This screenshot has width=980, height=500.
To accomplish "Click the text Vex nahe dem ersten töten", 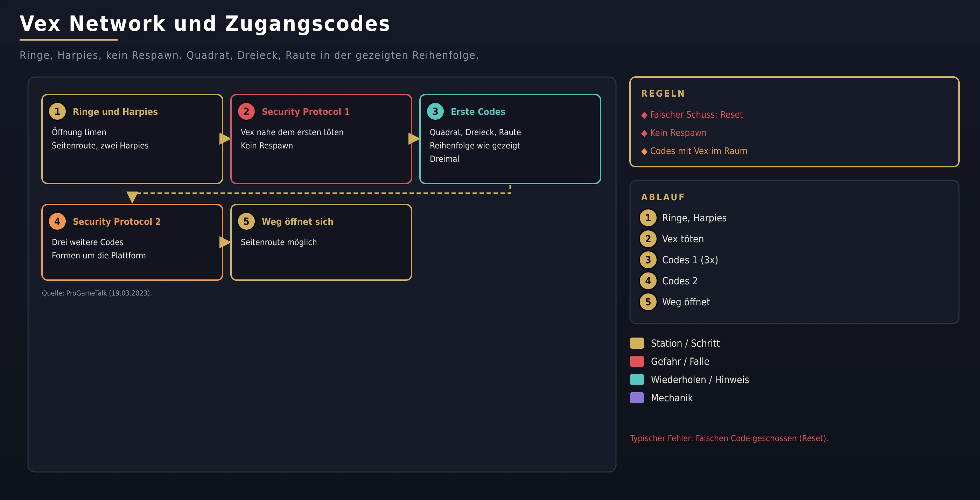I will tap(292, 132).
